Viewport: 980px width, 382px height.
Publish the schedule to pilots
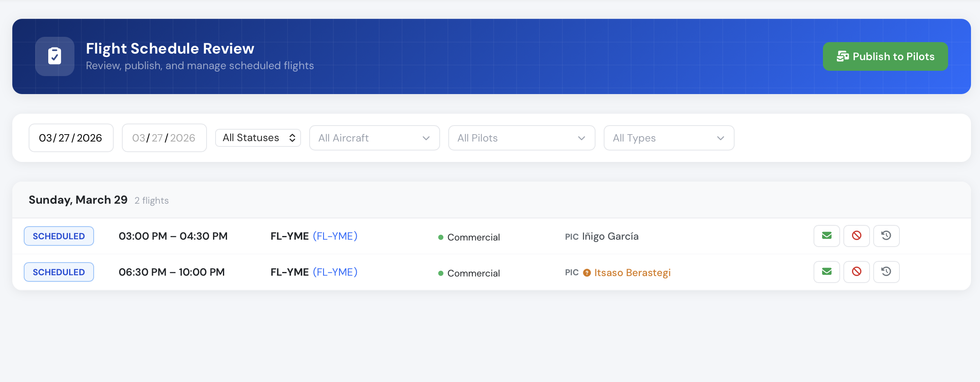[x=885, y=56]
